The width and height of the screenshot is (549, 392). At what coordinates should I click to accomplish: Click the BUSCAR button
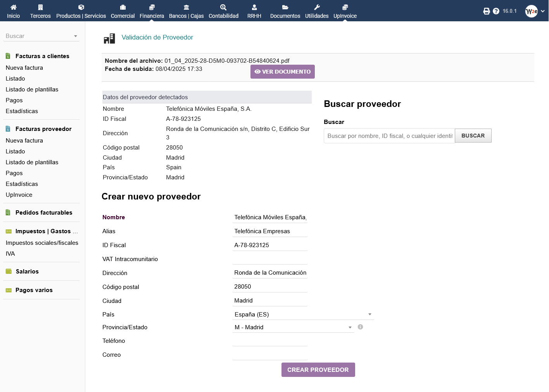click(473, 136)
